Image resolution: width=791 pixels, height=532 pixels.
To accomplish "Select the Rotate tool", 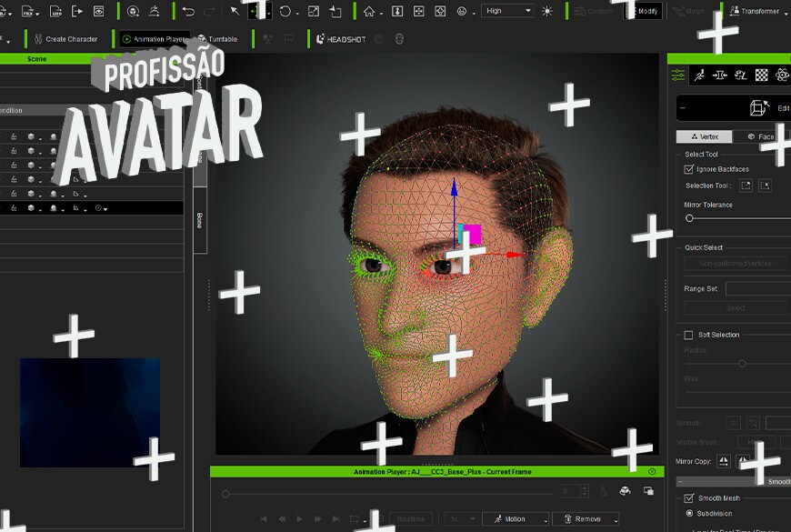I will (x=285, y=11).
